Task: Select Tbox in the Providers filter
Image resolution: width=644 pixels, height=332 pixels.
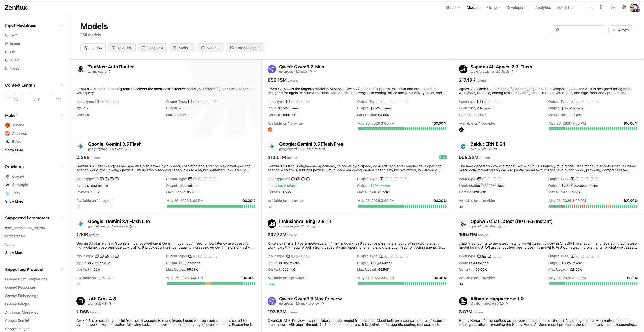Action: (13, 193)
